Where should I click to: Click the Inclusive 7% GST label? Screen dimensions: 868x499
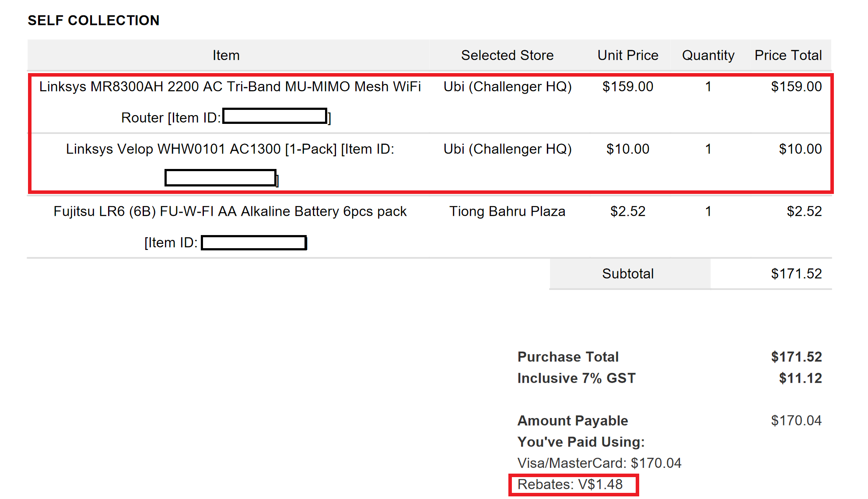[x=576, y=378]
